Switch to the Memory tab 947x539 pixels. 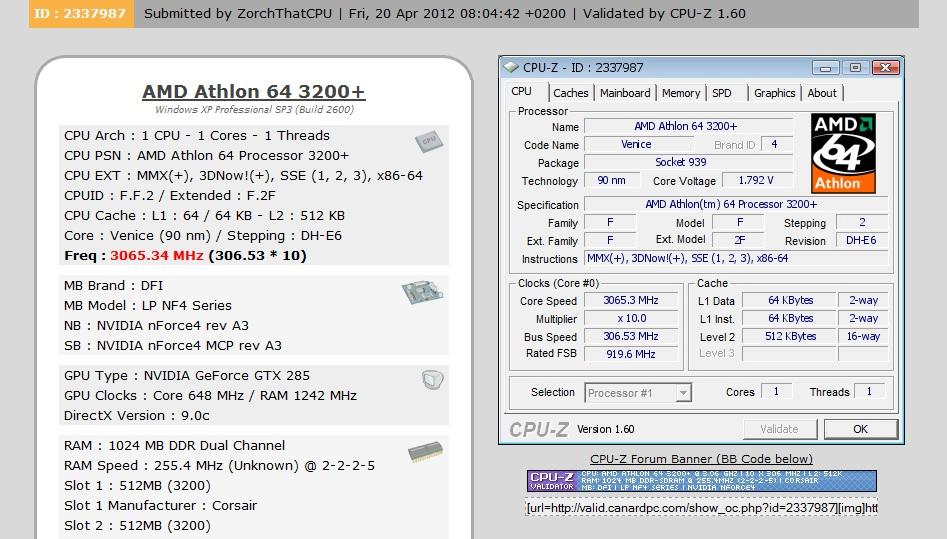click(x=681, y=93)
